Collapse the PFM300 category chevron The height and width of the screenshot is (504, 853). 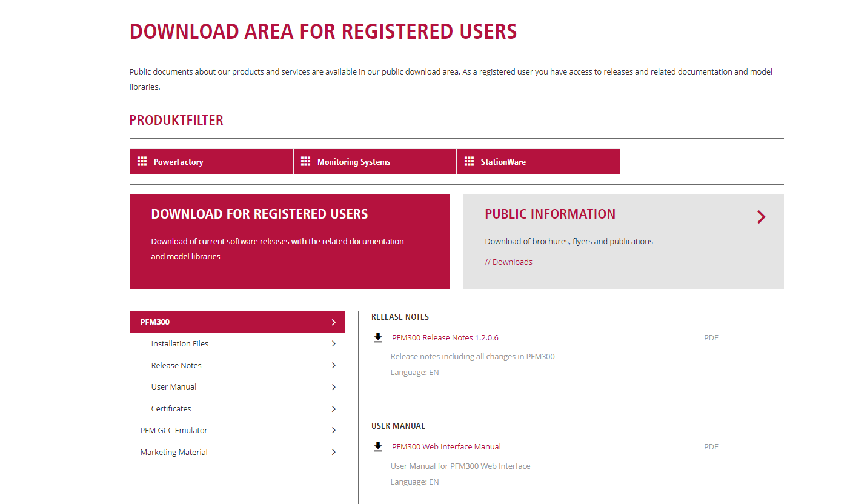(333, 322)
